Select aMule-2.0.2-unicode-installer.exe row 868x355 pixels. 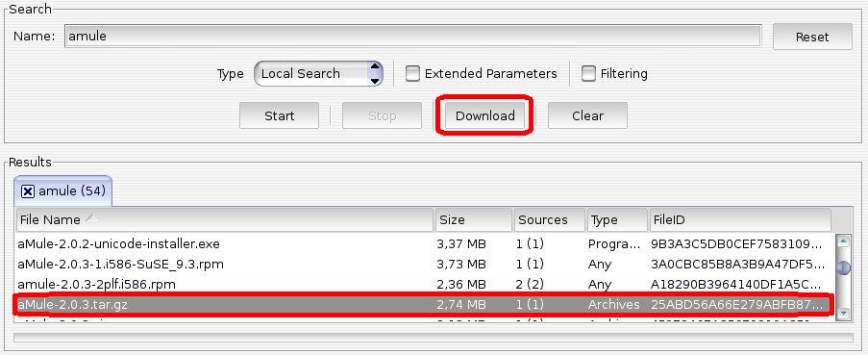[424, 243]
